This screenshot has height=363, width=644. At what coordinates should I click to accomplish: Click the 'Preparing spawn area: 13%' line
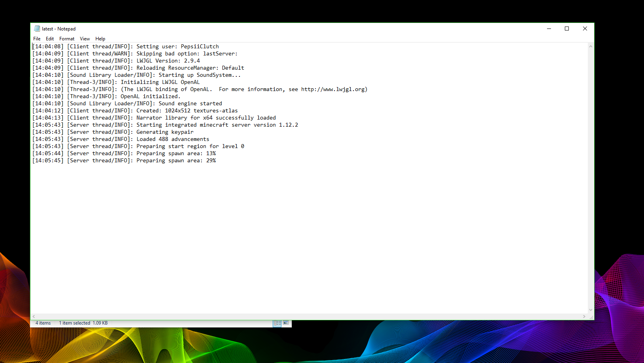pyautogui.click(x=124, y=154)
